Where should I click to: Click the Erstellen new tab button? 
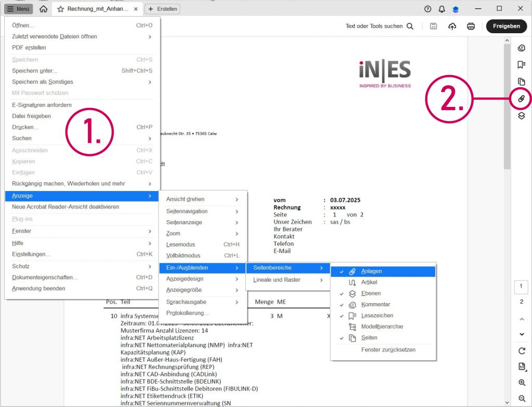(163, 9)
